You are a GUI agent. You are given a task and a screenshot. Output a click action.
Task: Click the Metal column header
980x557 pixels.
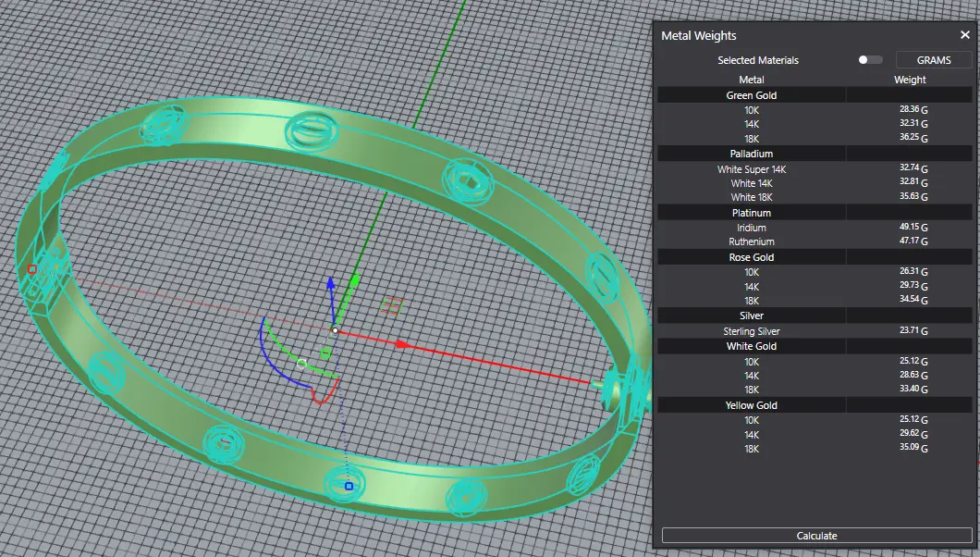(x=751, y=80)
